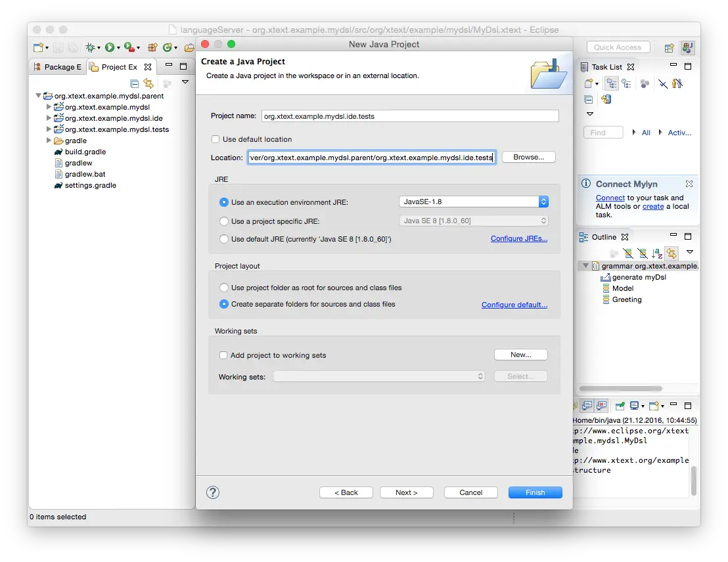Image resolution: width=728 pixels, height=562 pixels.
Task: Click the New wizard icon in main toolbar
Action: pyautogui.click(x=39, y=47)
